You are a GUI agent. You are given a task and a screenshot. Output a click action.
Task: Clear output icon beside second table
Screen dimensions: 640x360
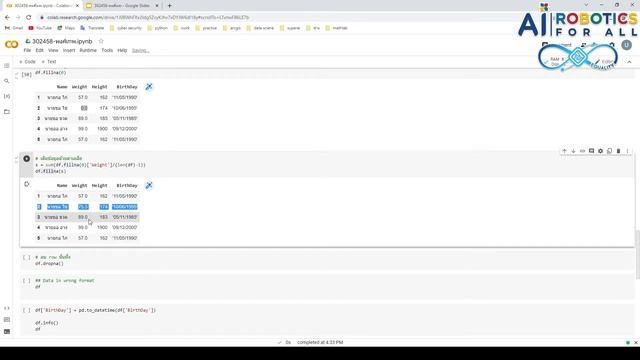(27, 184)
